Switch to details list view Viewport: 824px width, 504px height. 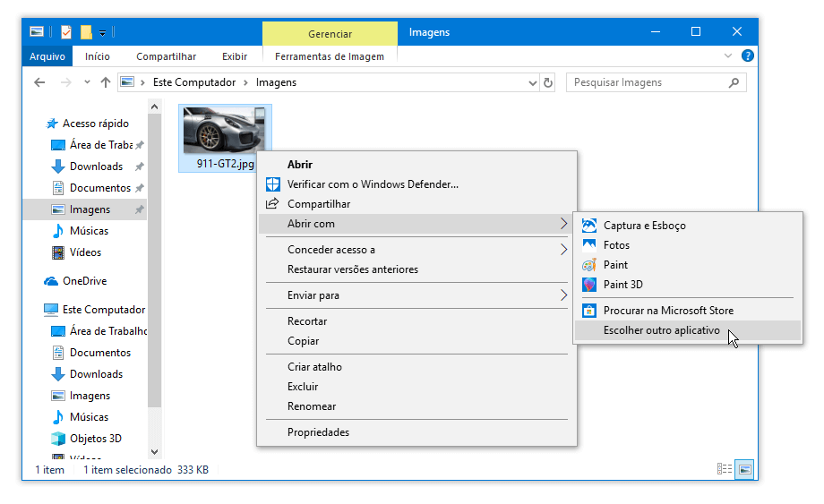coord(725,469)
